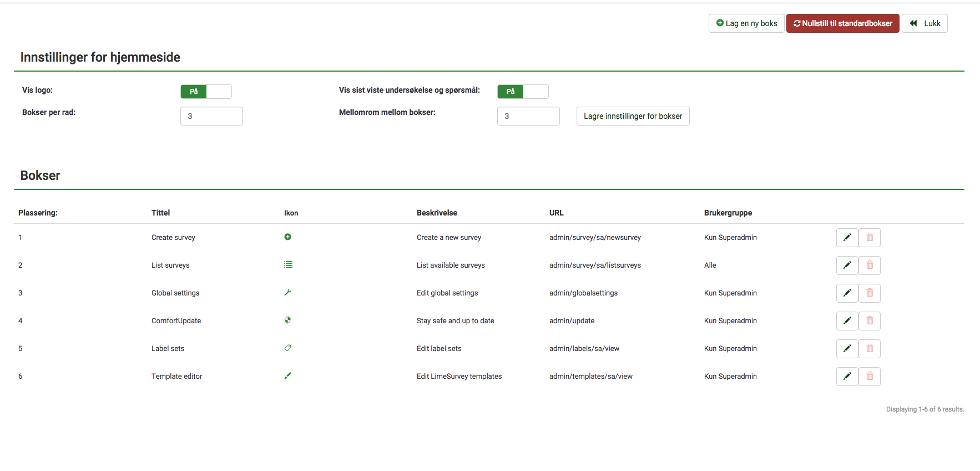Click the Plassering column header

point(38,213)
